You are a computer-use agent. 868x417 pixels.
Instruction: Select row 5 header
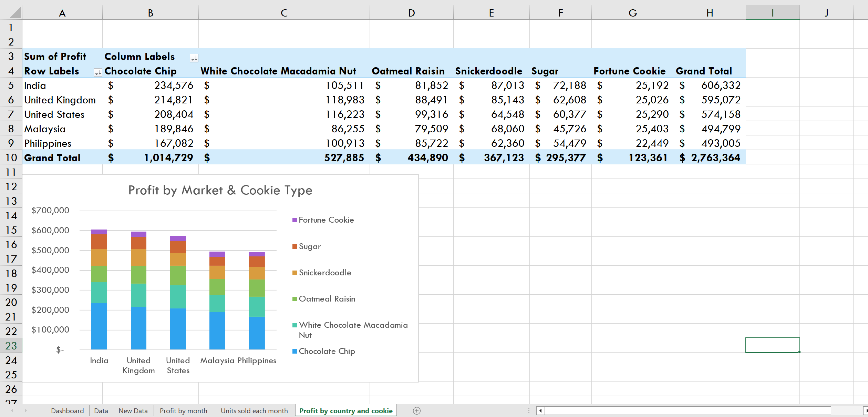(x=11, y=85)
